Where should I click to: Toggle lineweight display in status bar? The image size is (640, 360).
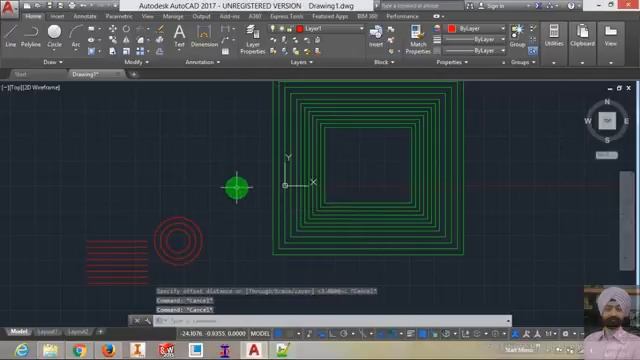411,334
